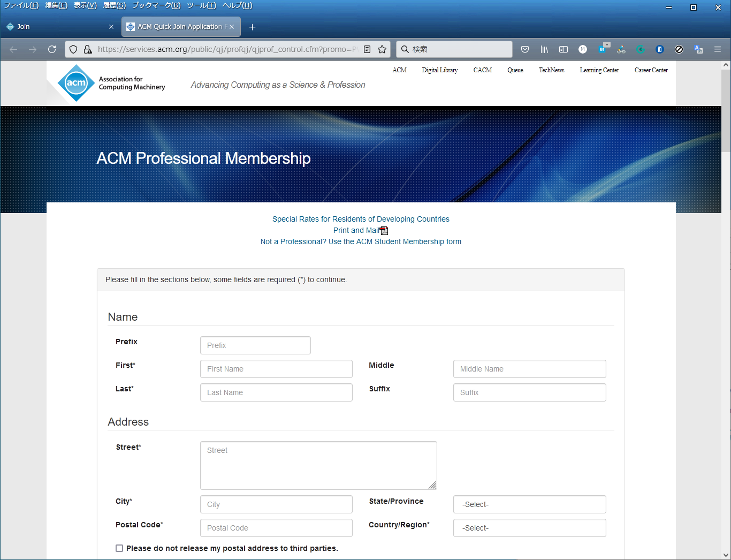Open the green Grammarly extension icon
This screenshot has width=731, height=560.
pyautogui.click(x=641, y=49)
